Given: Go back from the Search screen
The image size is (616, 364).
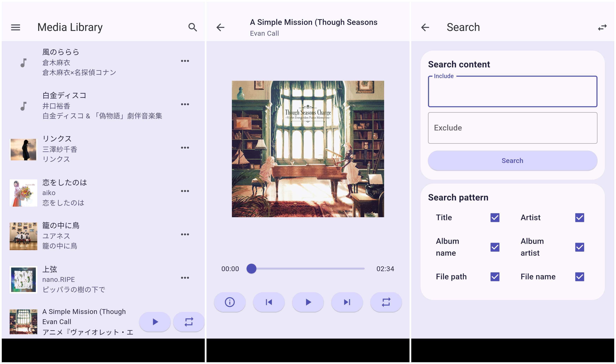Looking at the screenshot, I should (425, 27).
